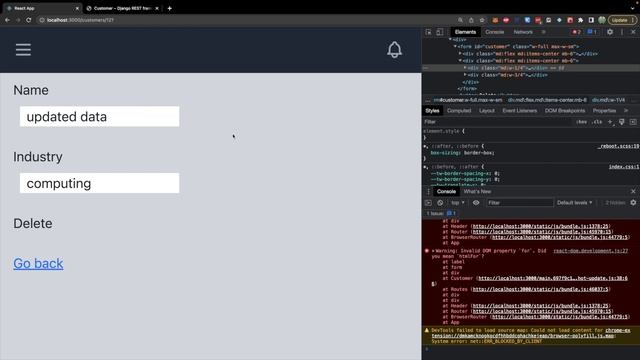Select the Styles pane tab
Image resolution: width=640 pixels, height=360 pixels.
pyautogui.click(x=432, y=111)
